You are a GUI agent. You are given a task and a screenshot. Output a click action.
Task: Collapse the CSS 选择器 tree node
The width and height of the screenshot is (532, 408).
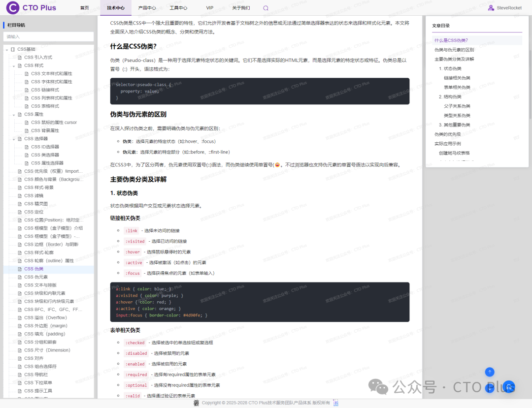14,139
